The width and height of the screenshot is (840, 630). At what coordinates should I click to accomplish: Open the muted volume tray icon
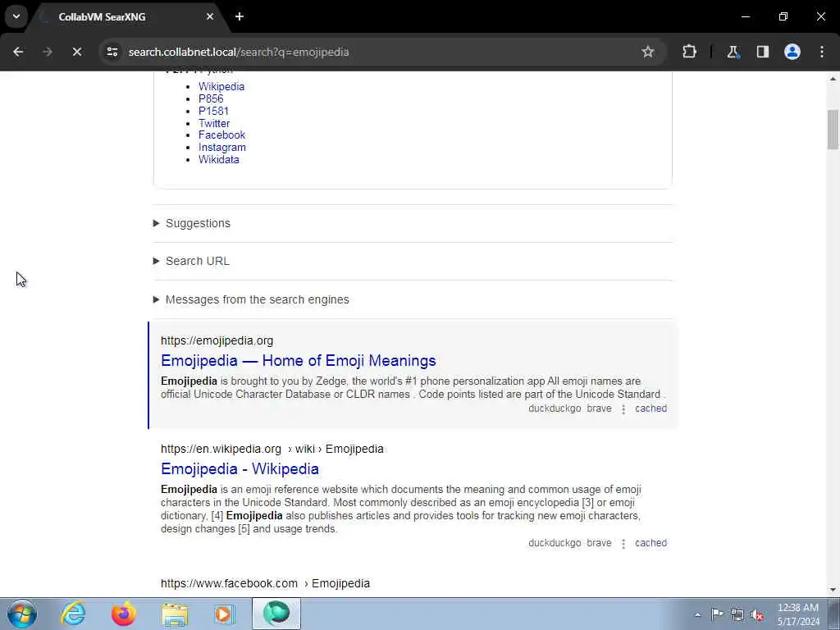pos(757,614)
